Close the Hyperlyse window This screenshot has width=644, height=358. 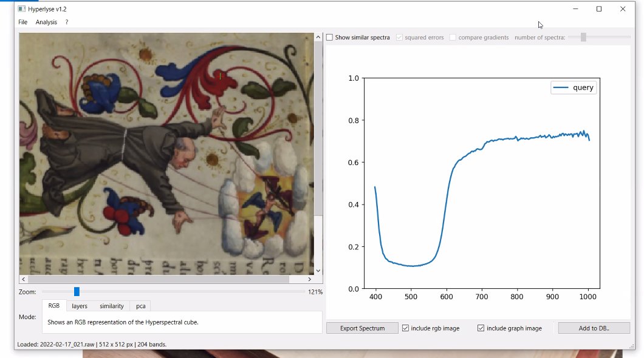point(623,8)
